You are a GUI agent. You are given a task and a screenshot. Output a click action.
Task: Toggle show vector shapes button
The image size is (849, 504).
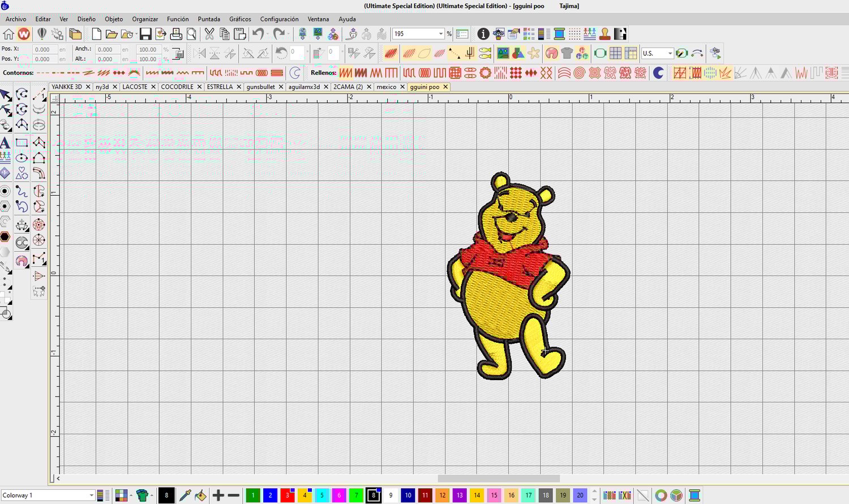tap(518, 53)
